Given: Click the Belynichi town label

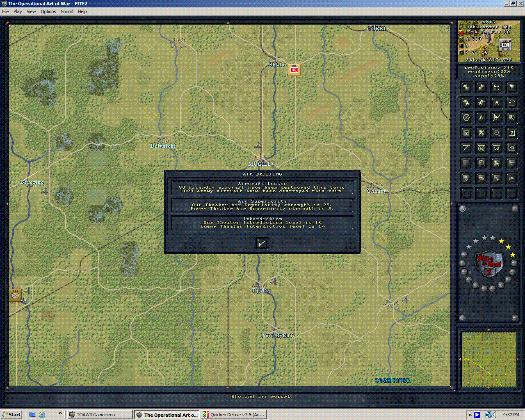Looking at the screenshot, I should pos(163,146).
